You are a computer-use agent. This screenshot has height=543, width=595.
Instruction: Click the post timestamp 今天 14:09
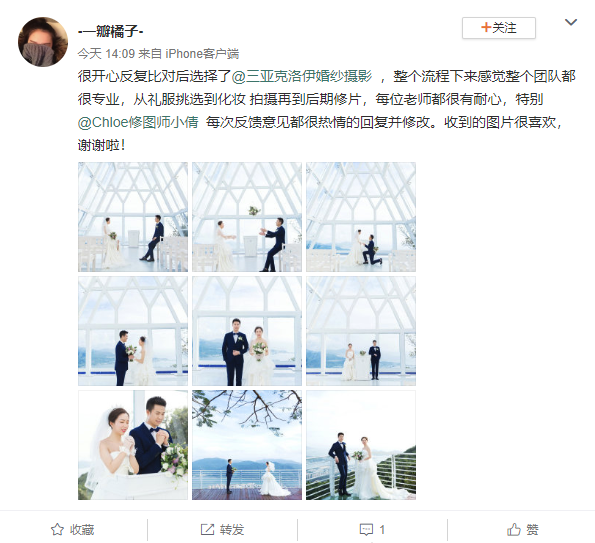tap(106, 54)
